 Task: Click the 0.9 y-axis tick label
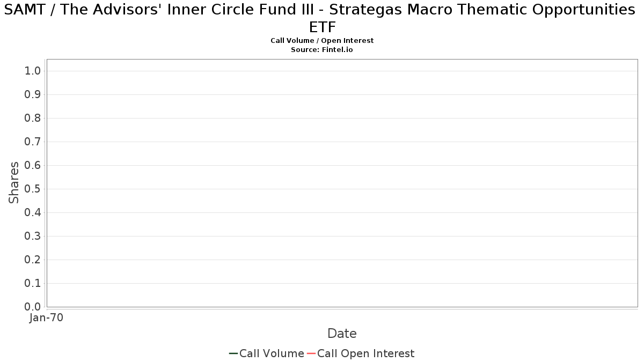33,95
